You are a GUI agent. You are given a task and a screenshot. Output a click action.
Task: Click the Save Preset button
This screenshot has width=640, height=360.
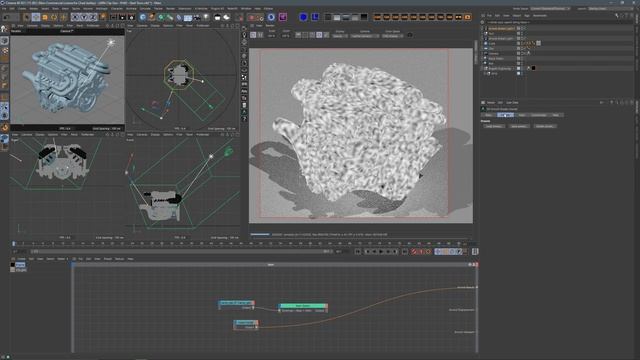pyautogui.click(x=519, y=126)
